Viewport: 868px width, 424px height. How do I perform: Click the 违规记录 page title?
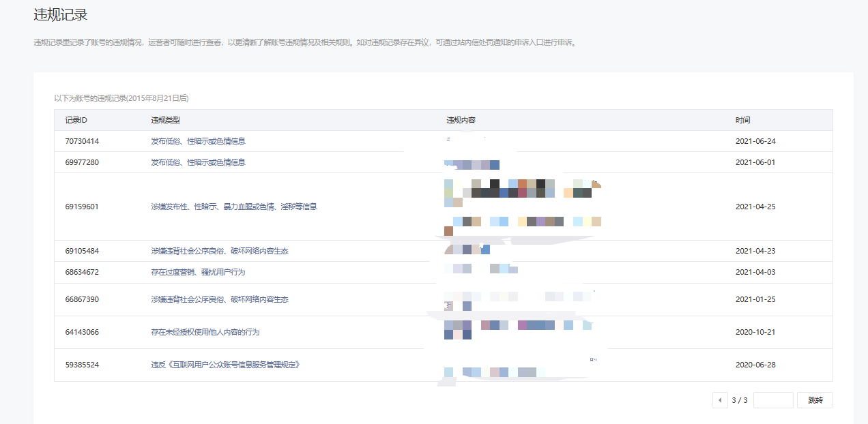pyautogui.click(x=61, y=14)
